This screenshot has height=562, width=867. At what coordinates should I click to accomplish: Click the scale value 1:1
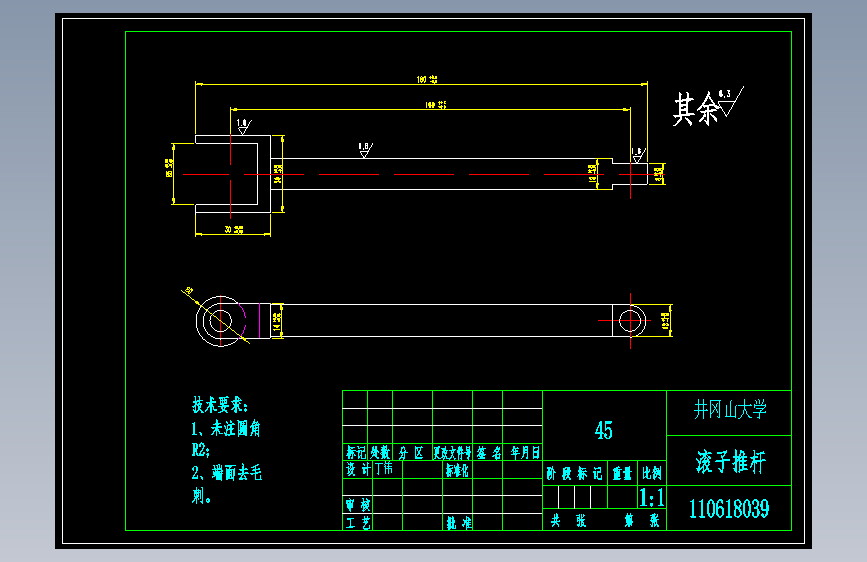[651, 497]
